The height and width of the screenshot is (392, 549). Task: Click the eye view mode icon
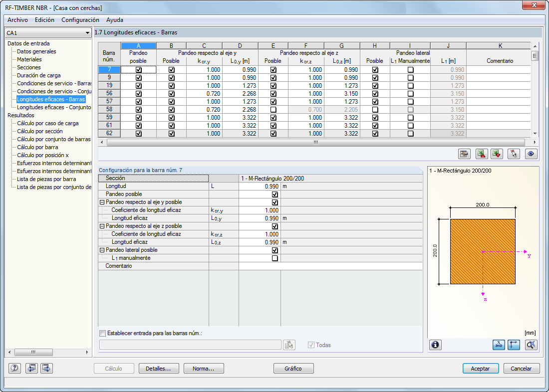pyautogui.click(x=531, y=154)
